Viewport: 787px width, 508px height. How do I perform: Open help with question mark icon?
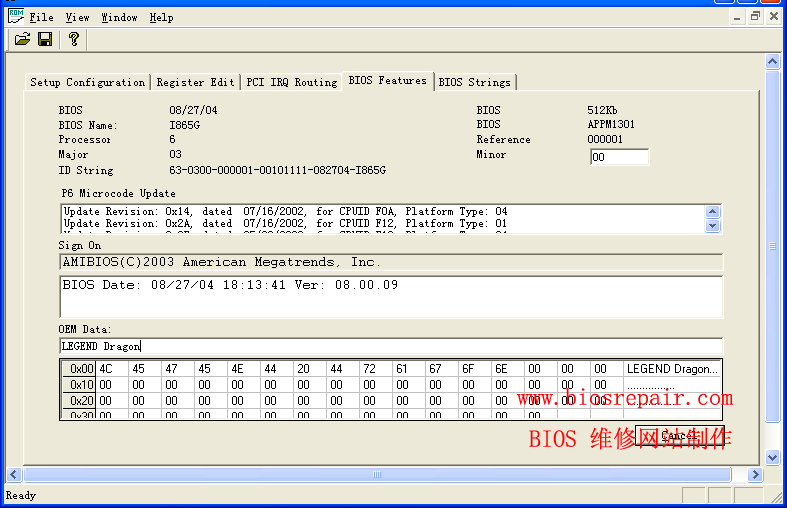(x=74, y=39)
